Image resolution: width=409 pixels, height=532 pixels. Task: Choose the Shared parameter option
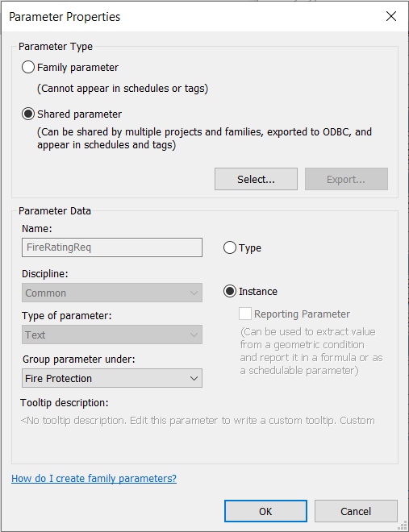(x=28, y=114)
